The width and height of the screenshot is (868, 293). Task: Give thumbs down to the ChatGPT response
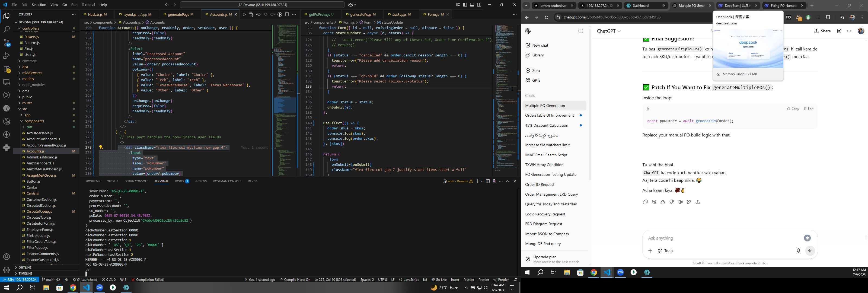click(x=672, y=202)
